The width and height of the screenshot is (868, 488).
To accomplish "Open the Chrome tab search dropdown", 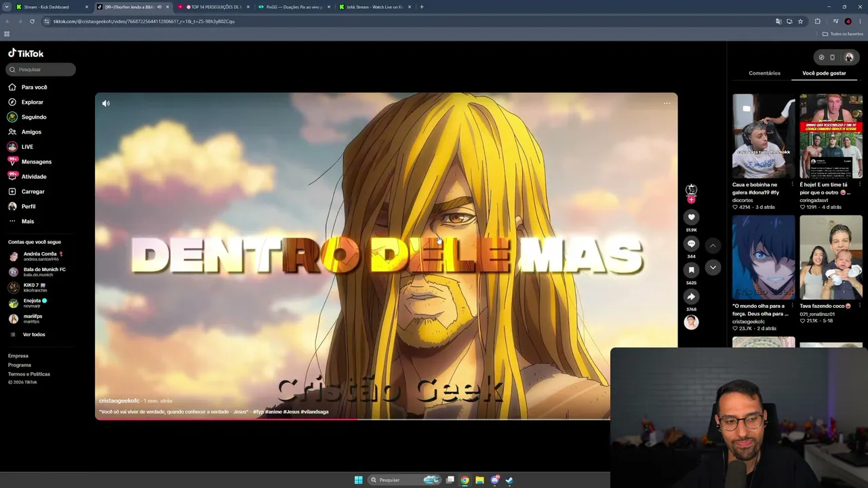I will [x=7, y=7].
